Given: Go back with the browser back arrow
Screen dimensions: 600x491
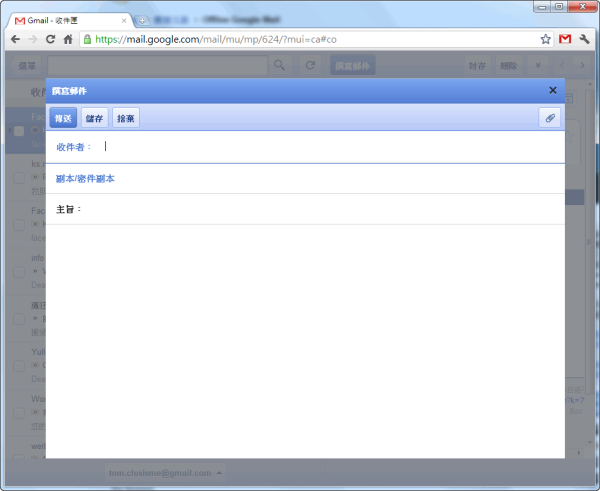Looking at the screenshot, I should (x=15, y=39).
